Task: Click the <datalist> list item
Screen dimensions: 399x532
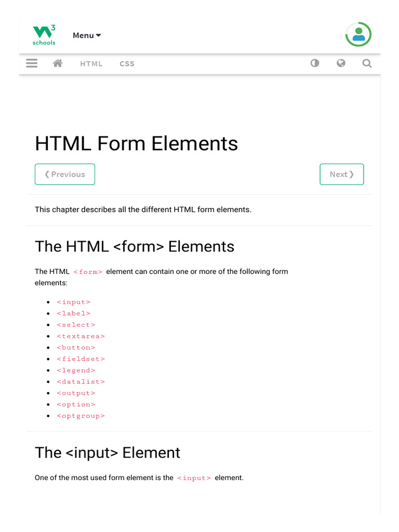Action: [81, 382]
